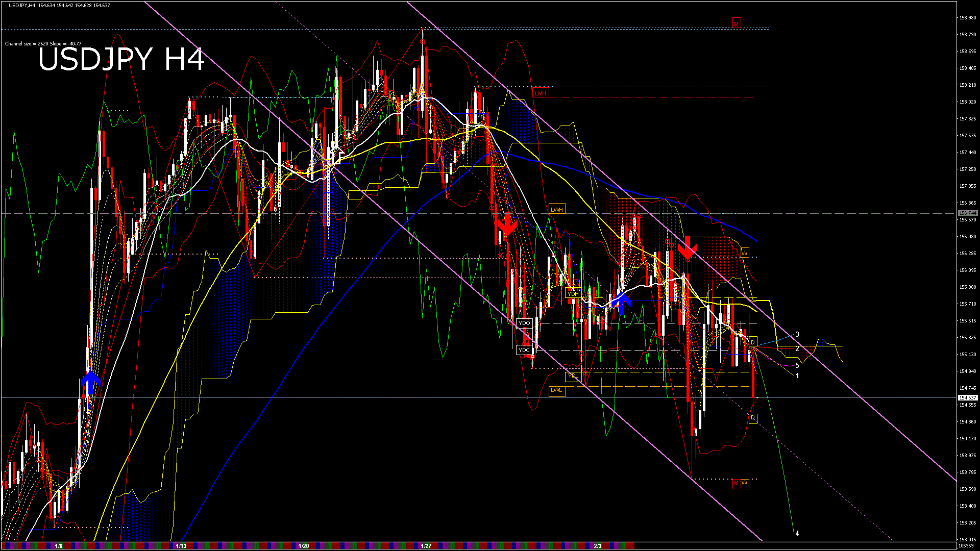
Task: Click the 153.205 price scale label
Action: (x=968, y=523)
